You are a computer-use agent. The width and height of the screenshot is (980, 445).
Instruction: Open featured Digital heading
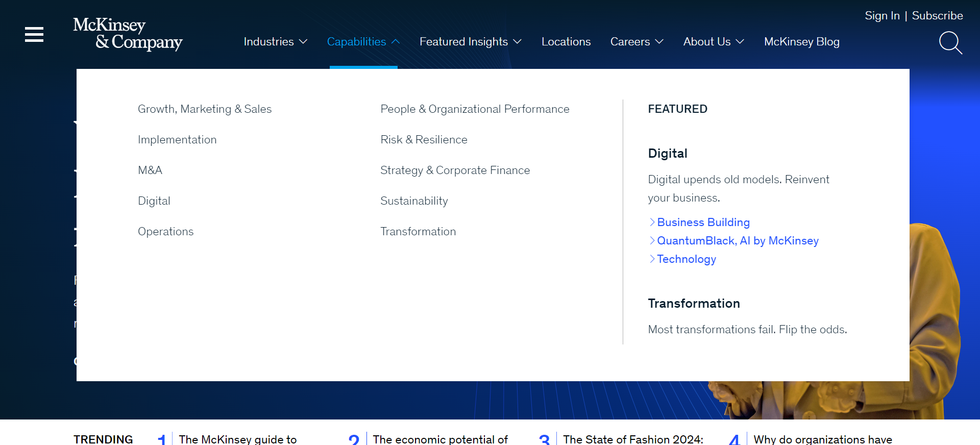click(668, 154)
